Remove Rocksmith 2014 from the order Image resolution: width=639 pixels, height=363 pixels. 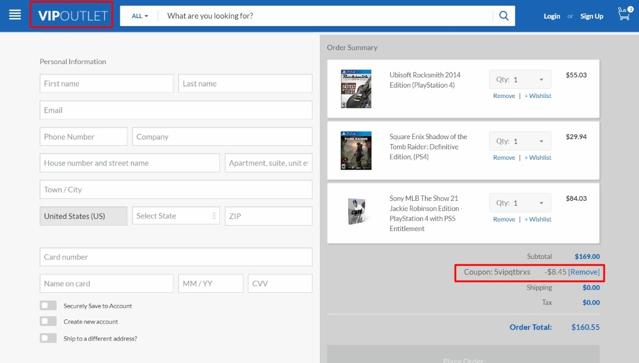coord(504,96)
